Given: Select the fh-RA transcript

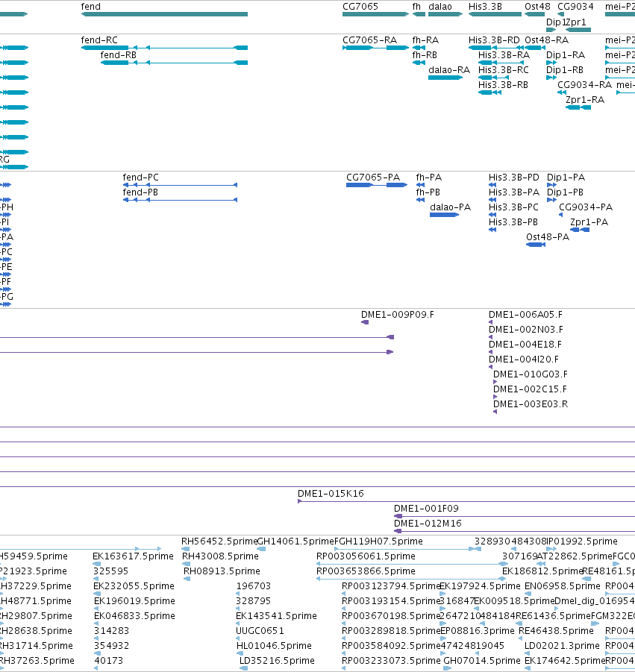Looking at the screenshot, I should click(425, 40).
